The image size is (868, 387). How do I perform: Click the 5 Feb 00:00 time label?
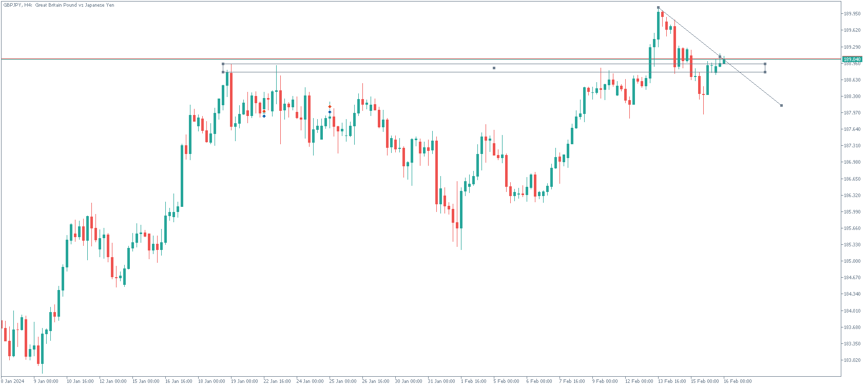[x=507, y=381]
